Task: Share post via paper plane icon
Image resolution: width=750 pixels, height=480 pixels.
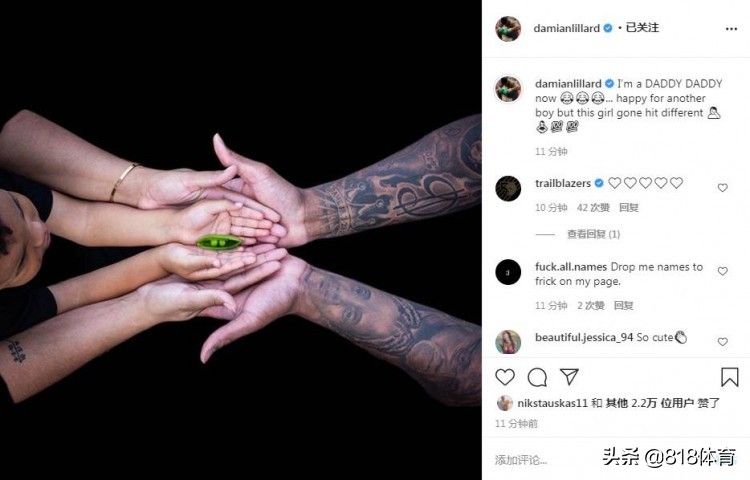Action: 569,377
